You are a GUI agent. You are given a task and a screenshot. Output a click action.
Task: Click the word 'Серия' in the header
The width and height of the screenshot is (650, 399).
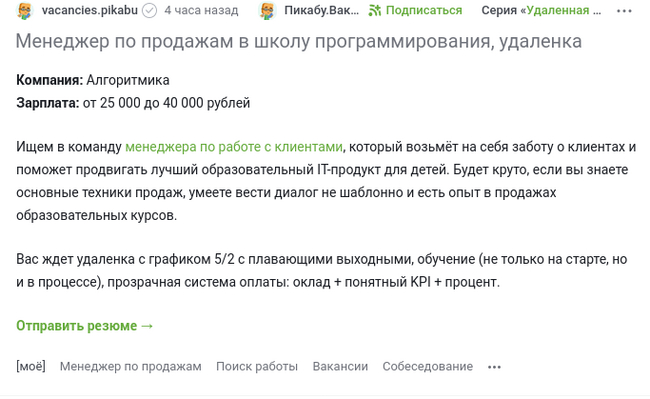pos(499,10)
